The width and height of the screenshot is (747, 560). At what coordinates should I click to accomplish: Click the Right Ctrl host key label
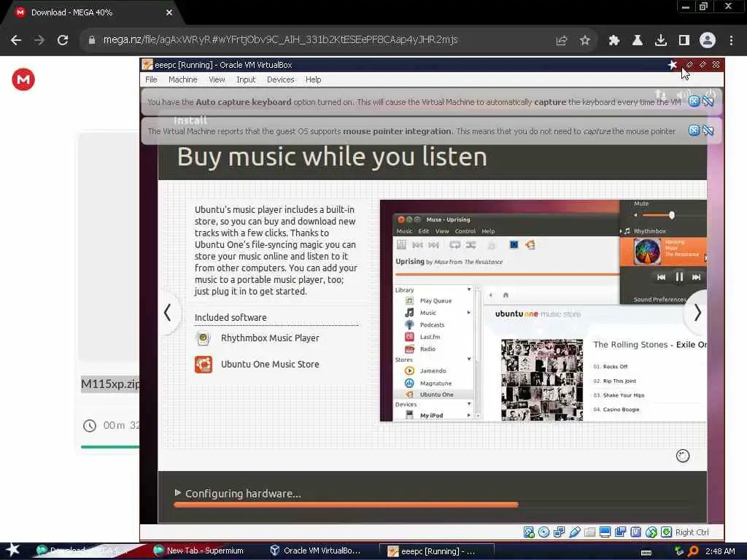[692, 532]
